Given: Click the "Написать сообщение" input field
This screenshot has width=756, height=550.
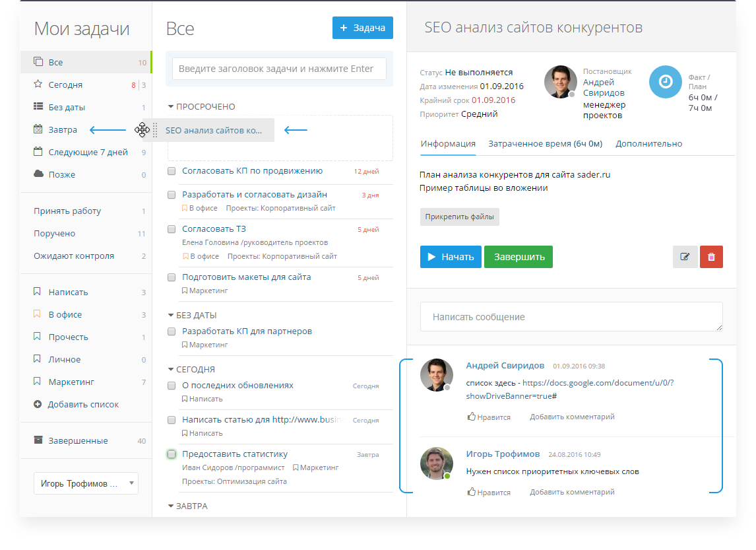Looking at the screenshot, I should point(571,317).
